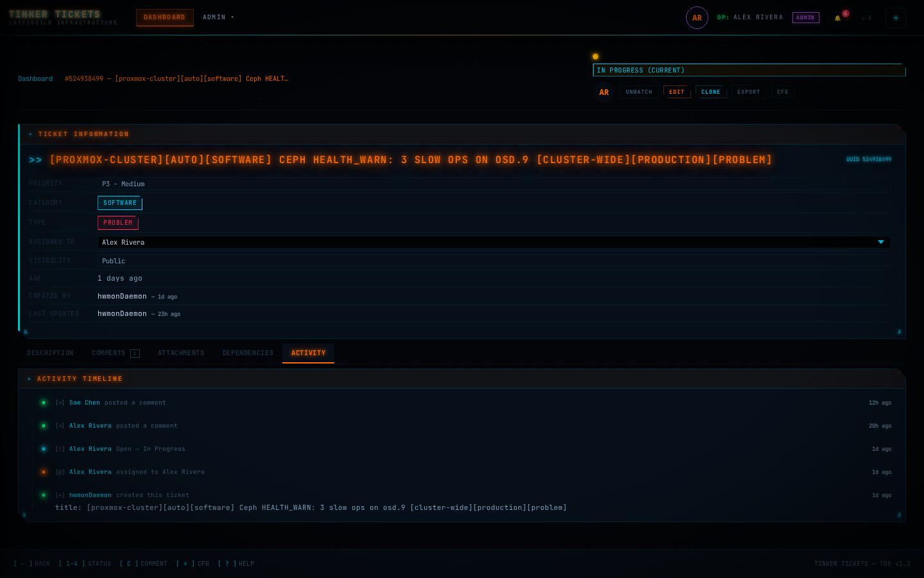Click the Dashboard breadcrumb link
The image size is (924, 578).
point(35,78)
